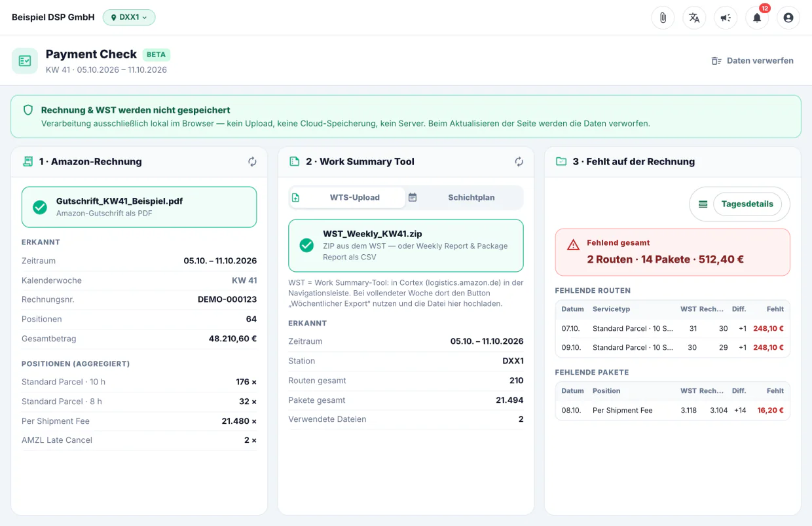Click the shield icon in privacy banner
The width and height of the screenshot is (812, 526).
(28, 110)
